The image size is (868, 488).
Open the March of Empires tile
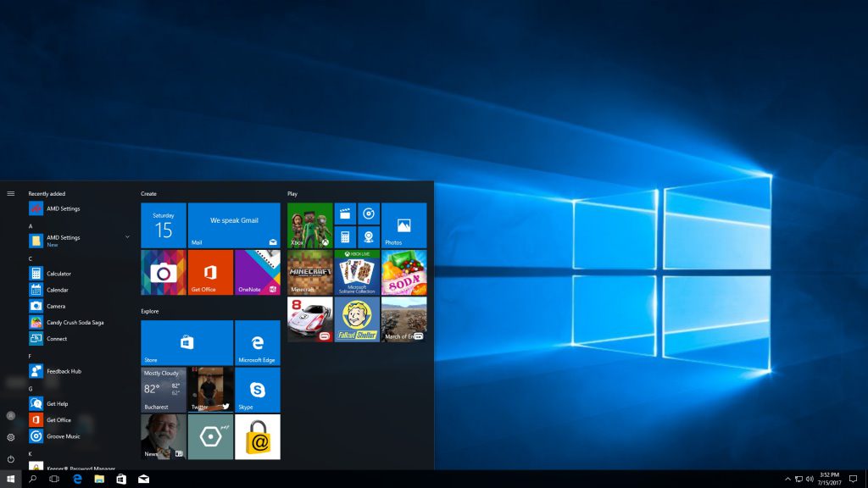pyautogui.click(x=404, y=319)
